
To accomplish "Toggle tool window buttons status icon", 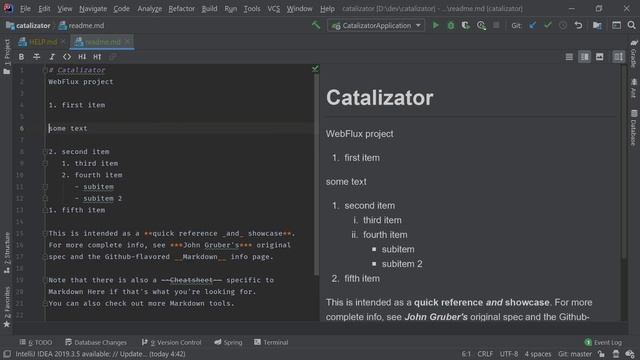I will tap(7, 354).
